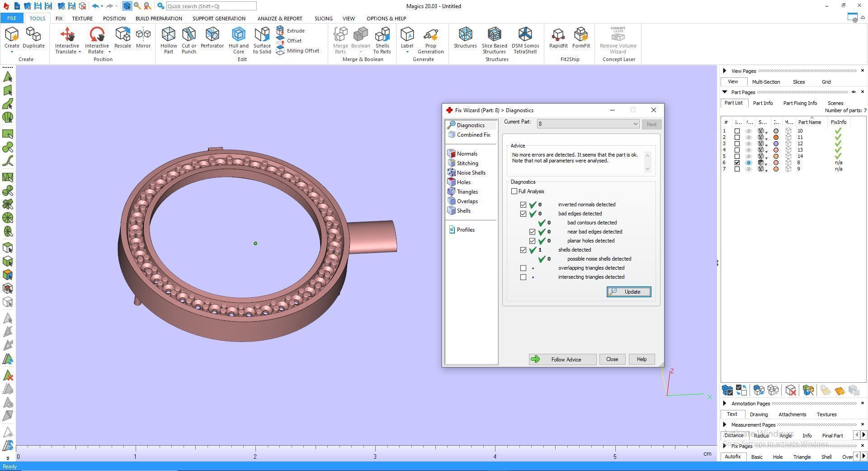
Task: Open the Multi-Section view tab
Action: (766, 82)
